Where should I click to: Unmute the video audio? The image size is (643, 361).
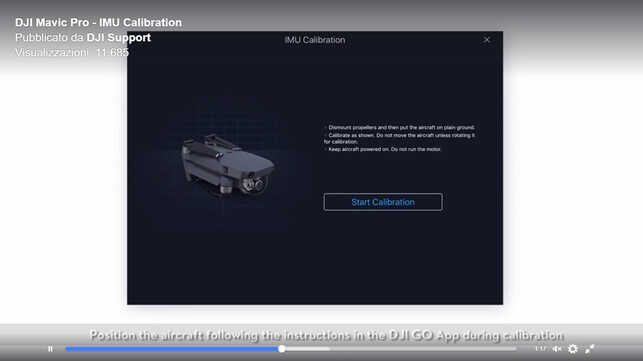(x=557, y=349)
